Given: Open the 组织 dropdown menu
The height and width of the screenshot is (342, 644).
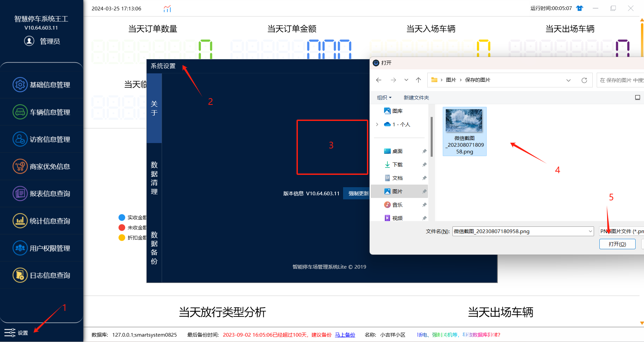Looking at the screenshot, I should click(x=384, y=97).
